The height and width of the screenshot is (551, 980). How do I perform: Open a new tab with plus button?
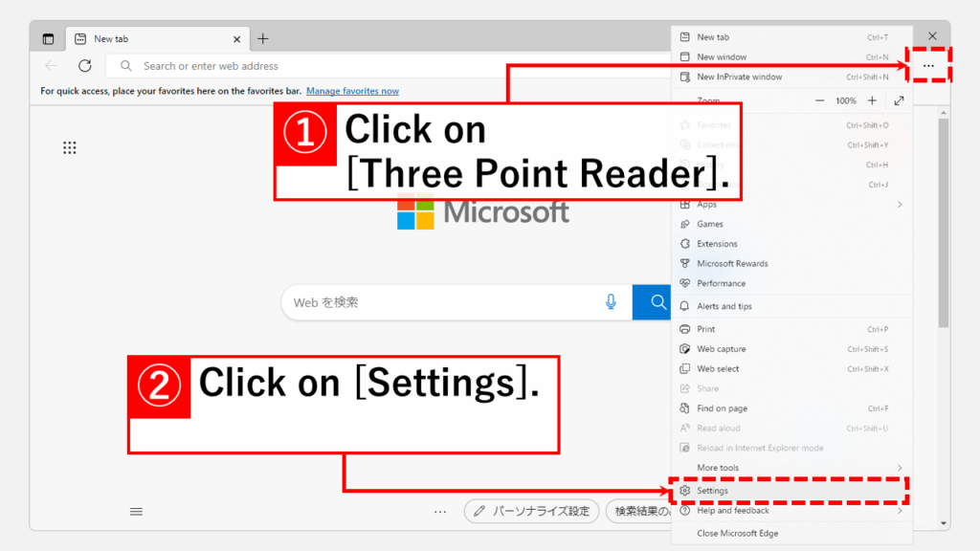point(263,38)
